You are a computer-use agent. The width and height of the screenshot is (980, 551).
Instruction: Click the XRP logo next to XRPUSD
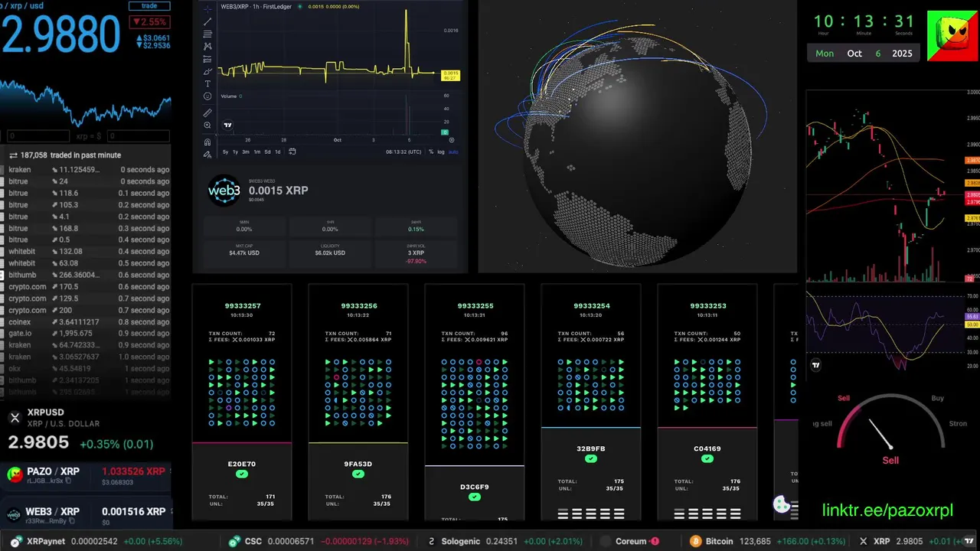point(15,417)
